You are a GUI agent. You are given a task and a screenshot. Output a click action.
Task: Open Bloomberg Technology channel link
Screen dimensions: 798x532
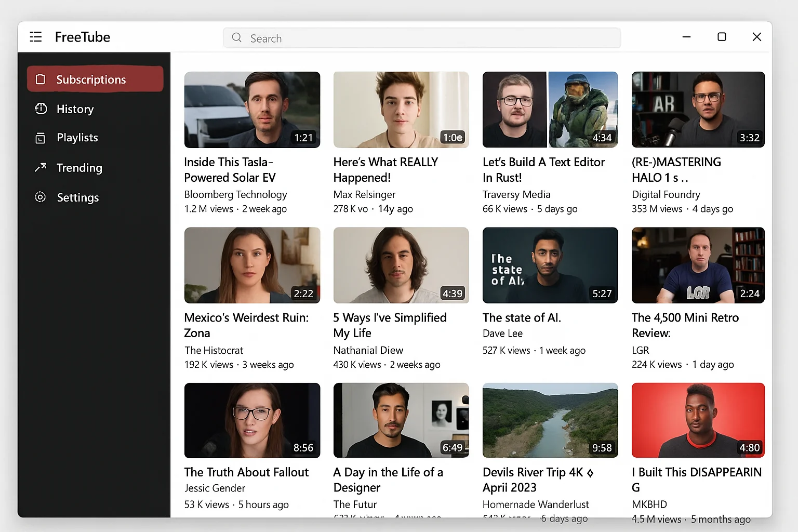pyautogui.click(x=235, y=194)
